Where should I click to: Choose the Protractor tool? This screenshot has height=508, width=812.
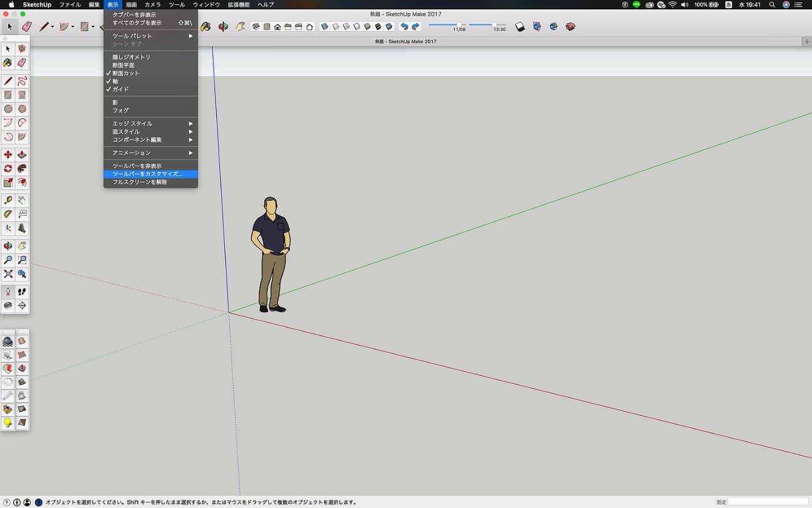point(8,214)
